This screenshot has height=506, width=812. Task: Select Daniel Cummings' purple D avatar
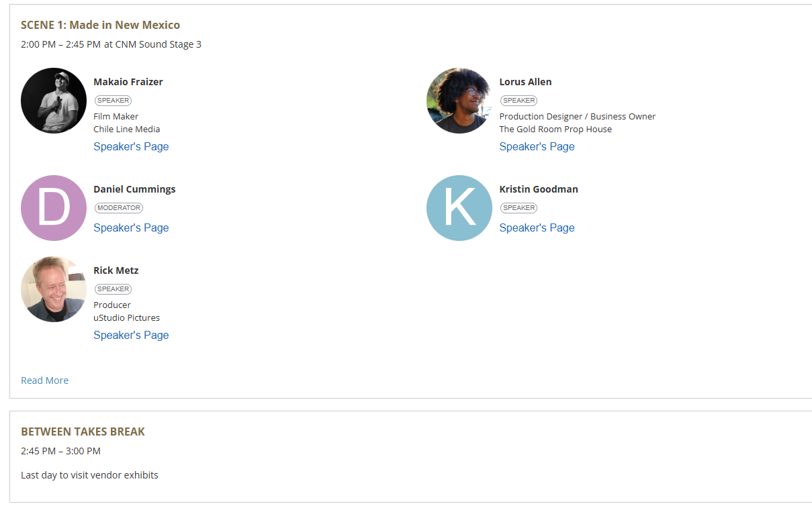tap(54, 208)
